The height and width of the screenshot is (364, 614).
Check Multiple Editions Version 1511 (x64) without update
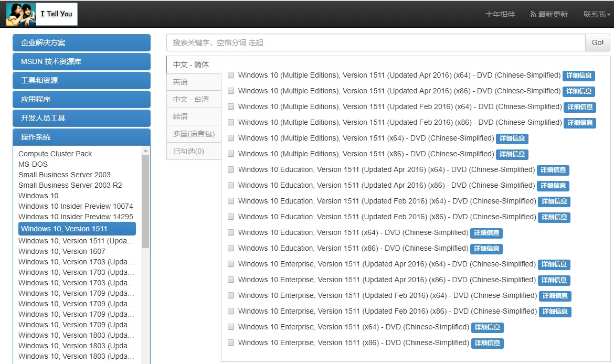tap(231, 138)
